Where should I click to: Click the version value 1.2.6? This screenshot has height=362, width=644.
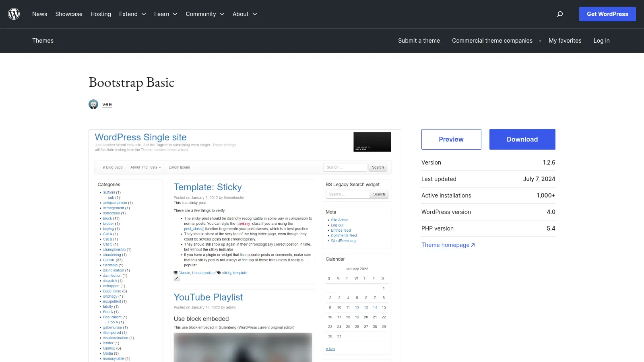pyautogui.click(x=549, y=162)
